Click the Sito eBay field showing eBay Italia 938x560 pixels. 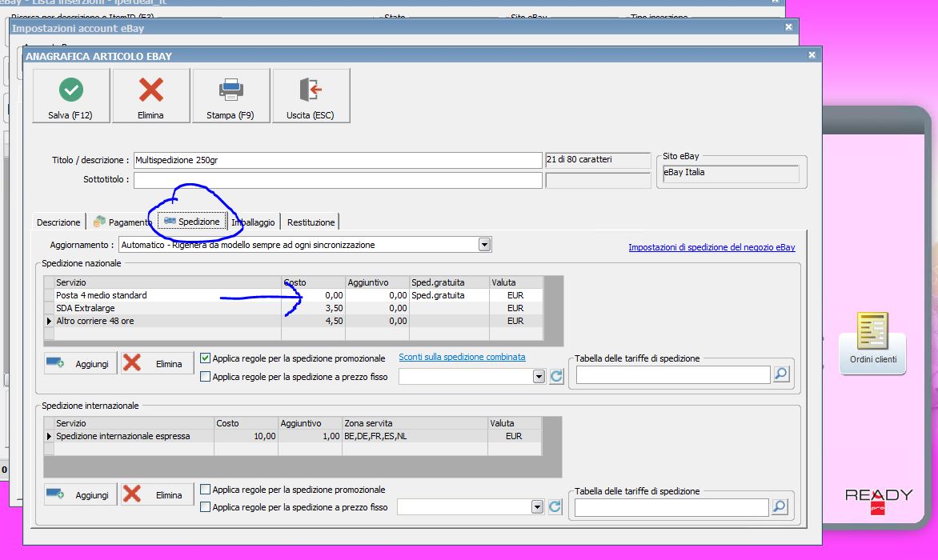tap(731, 174)
